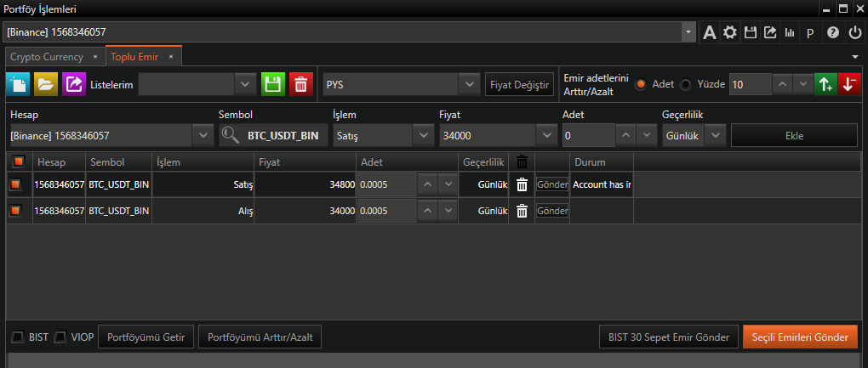Expand the İşlem Satış dropdown
The width and height of the screenshot is (868, 368).
pyautogui.click(x=422, y=135)
